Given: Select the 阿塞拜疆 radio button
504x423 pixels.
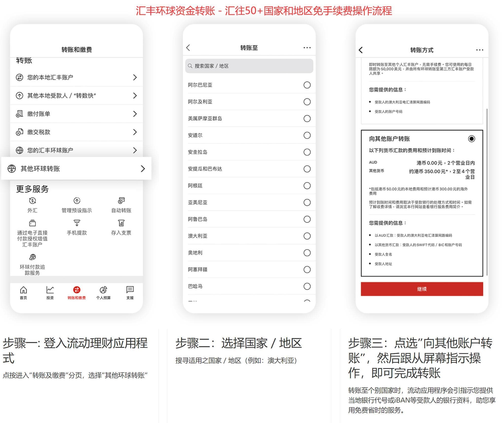Looking at the screenshot, I should pos(307,270).
